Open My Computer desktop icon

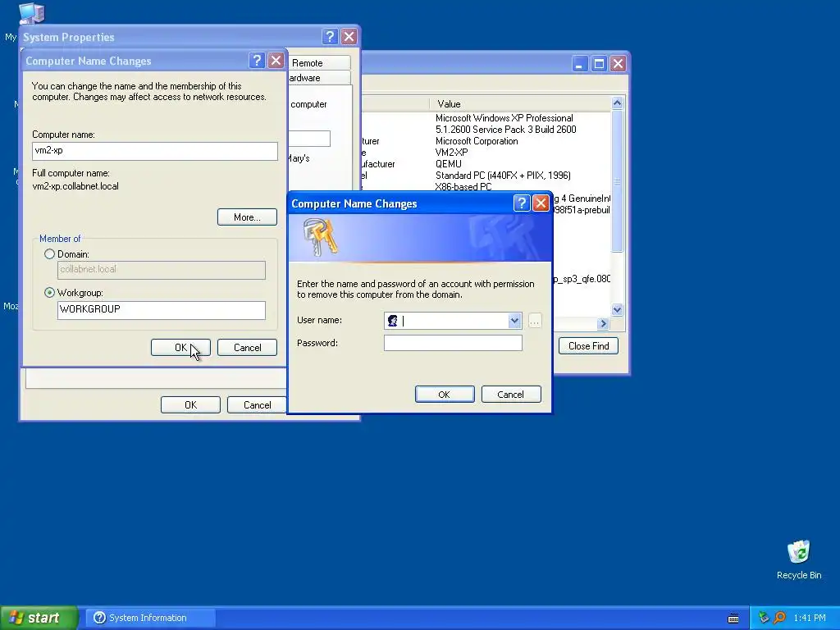coord(31,13)
